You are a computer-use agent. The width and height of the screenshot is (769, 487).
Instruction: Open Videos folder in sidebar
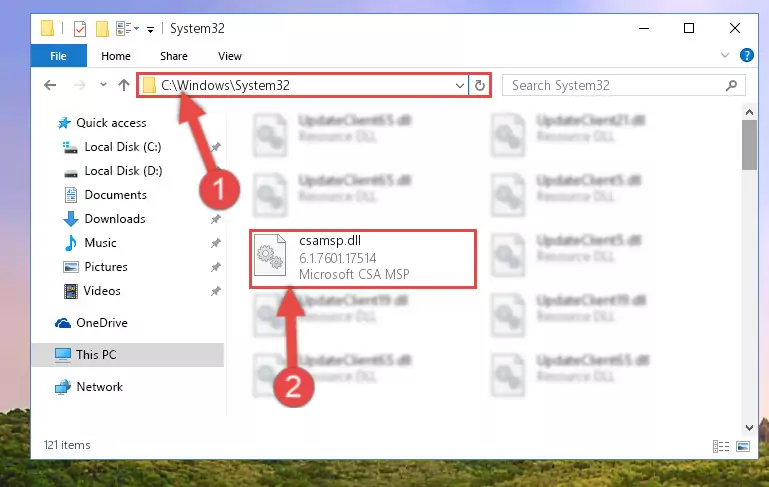(102, 291)
